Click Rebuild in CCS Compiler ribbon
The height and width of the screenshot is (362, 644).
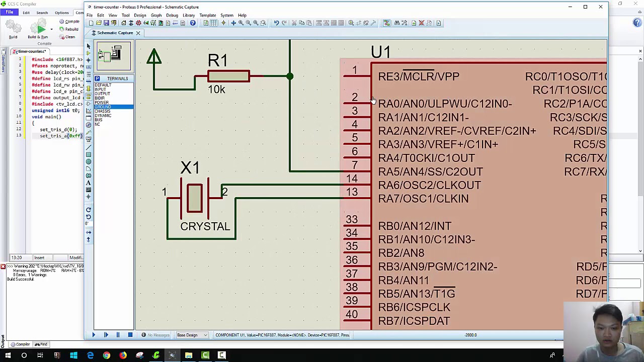coord(69,29)
